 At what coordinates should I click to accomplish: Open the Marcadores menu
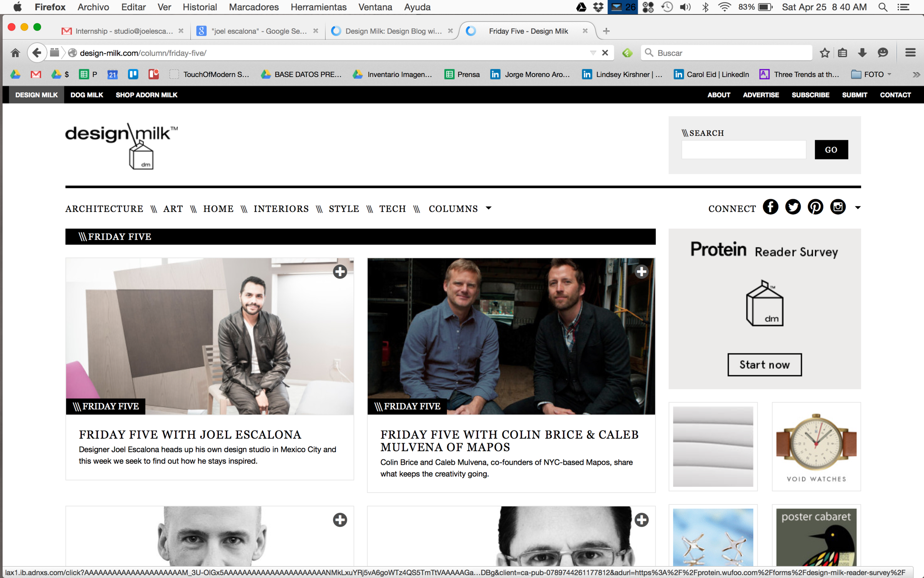254,7
